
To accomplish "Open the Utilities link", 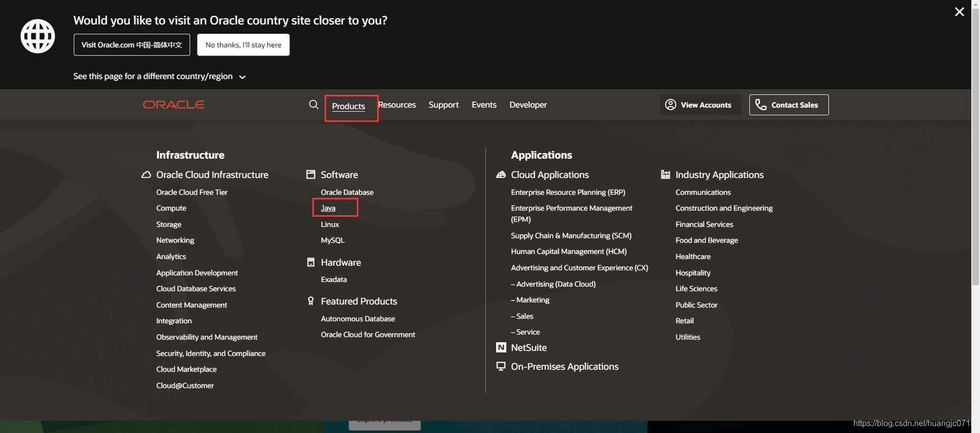I will pyautogui.click(x=688, y=337).
